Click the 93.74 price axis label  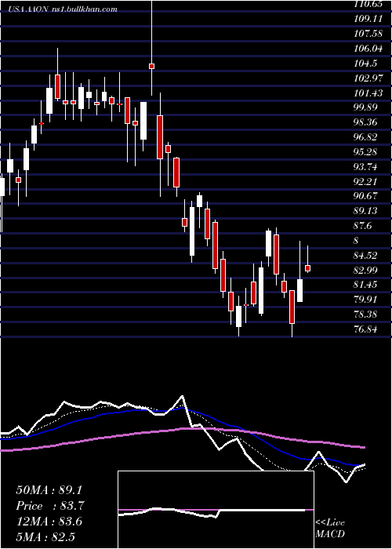[366, 166]
